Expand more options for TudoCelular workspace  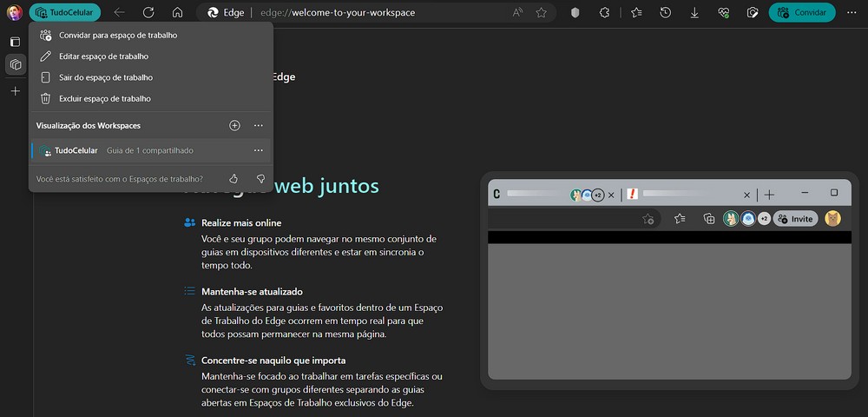pos(258,150)
